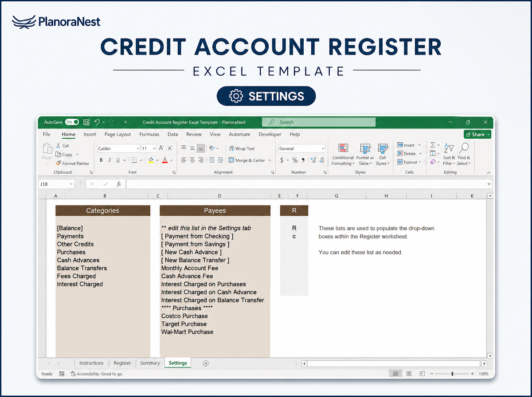This screenshot has height=397, width=532.
Task: Increase font size with the larger A icon
Action: click(x=161, y=148)
